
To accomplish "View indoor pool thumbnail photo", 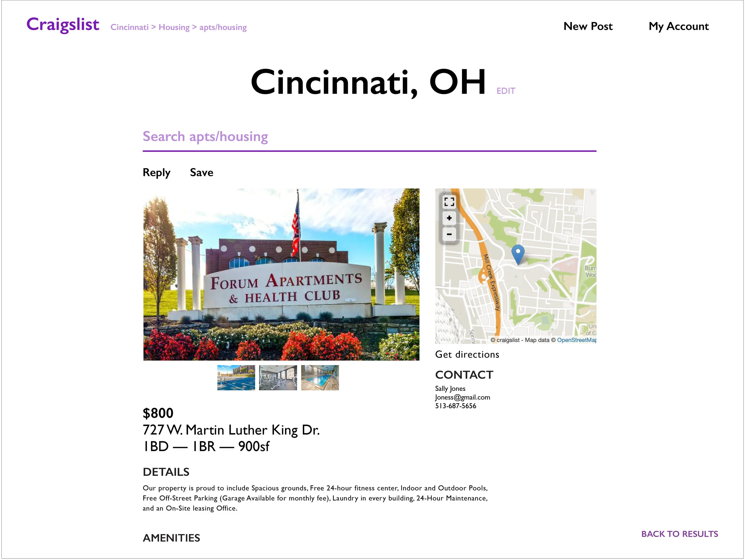I will pyautogui.click(x=320, y=378).
